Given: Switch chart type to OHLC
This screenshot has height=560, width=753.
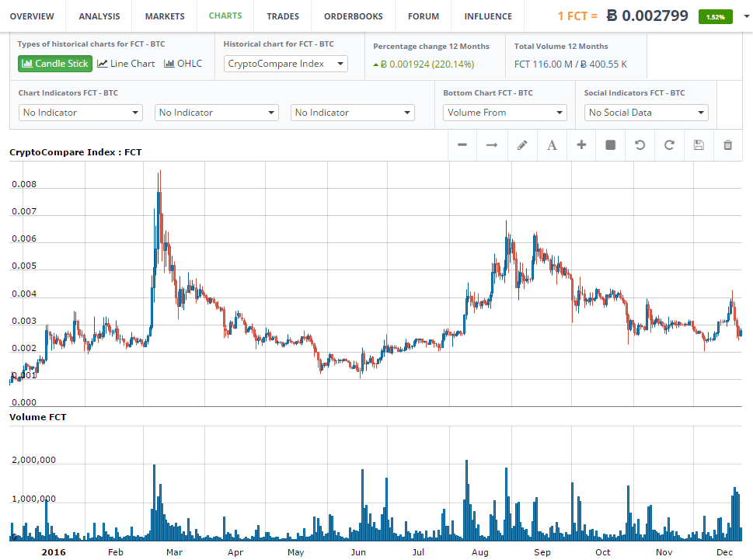Looking at the screenshot, I should click(x=183, y=64).
